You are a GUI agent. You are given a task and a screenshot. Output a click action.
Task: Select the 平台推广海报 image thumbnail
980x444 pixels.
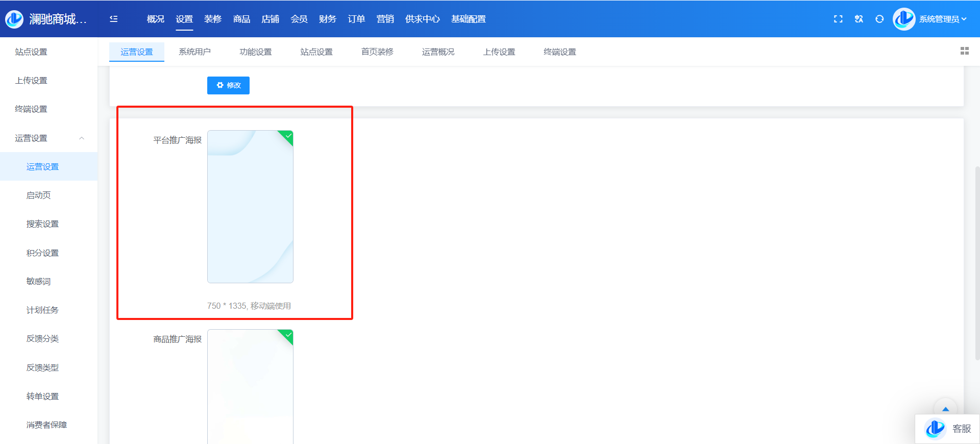click(250, 207)
